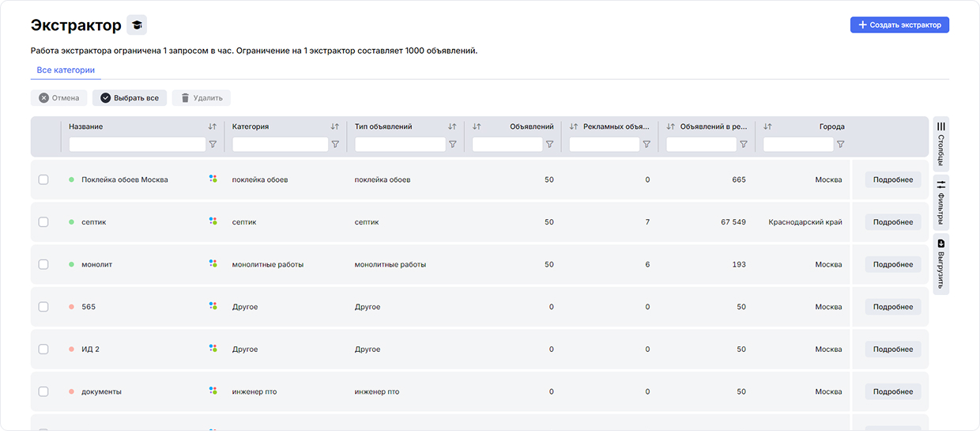This screenshot has height=431, width=980.
Task: Switch to Все категории tab
Action: tap(66, 70)
